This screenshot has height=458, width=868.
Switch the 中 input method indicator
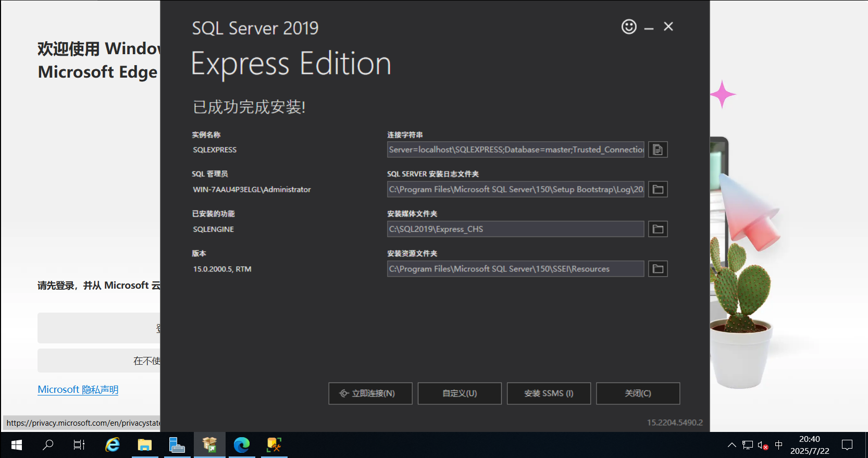779,445
